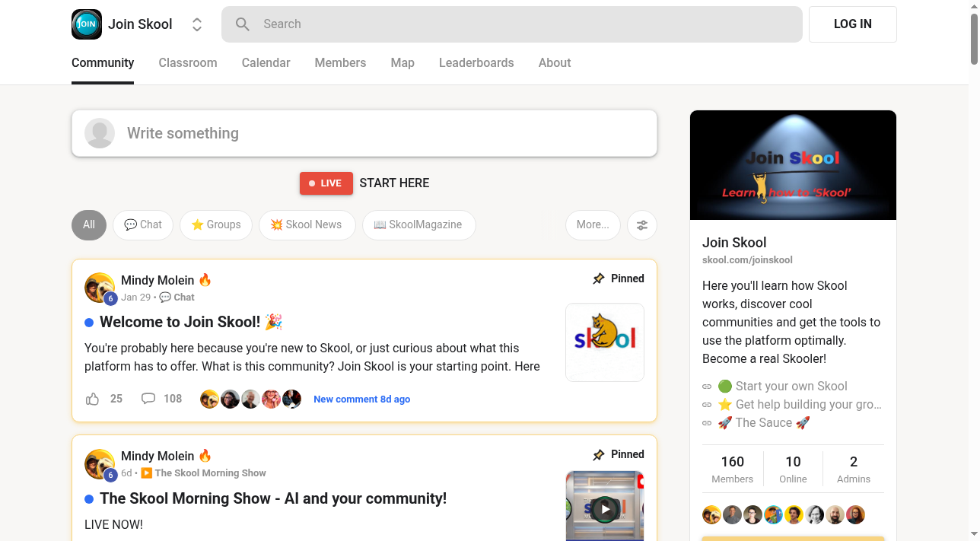
Task: Click the first commenter avatar on Welcome post
Action: click(209, 399)
